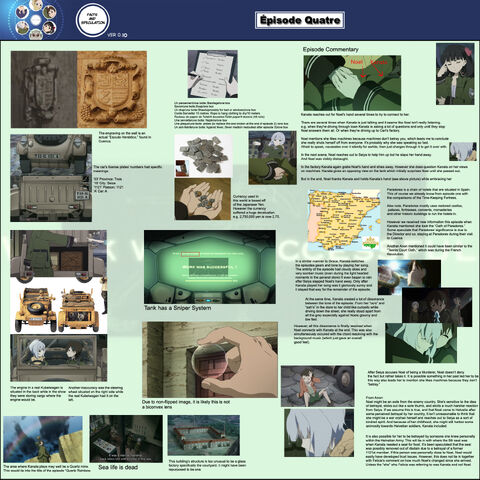Click the silver-haired character portrait circle
The width and height of the screenshot is (480, 480).
[x=22, y=28]
